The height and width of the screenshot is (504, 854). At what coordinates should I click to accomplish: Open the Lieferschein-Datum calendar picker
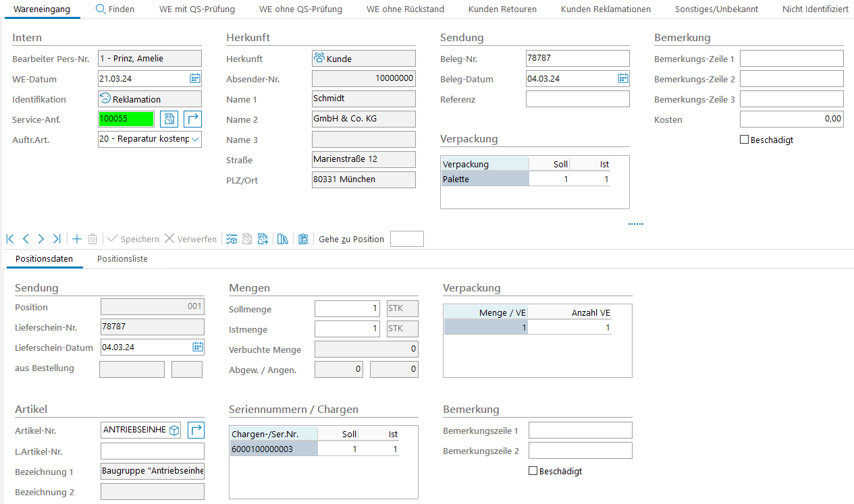coord(197,347)
